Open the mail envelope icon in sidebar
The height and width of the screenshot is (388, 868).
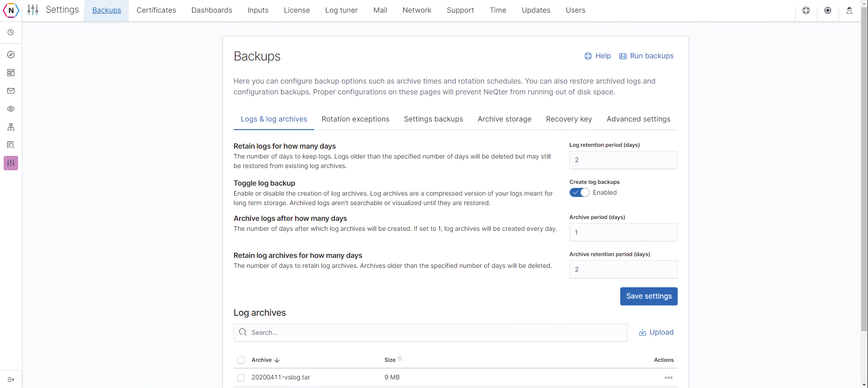pyautogui.click(x=11, y=91)
